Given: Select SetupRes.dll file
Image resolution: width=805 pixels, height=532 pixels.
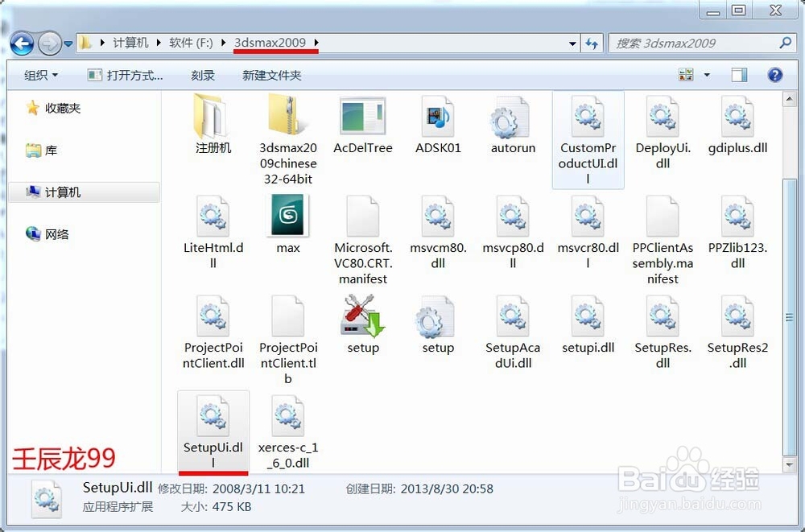Looking at the screenshot, I should [663, 332].
